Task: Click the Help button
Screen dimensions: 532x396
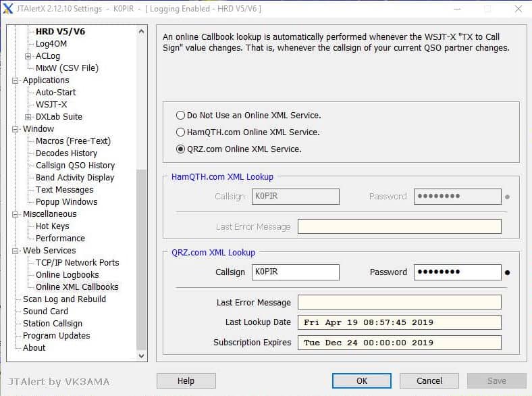Action: 186,380
